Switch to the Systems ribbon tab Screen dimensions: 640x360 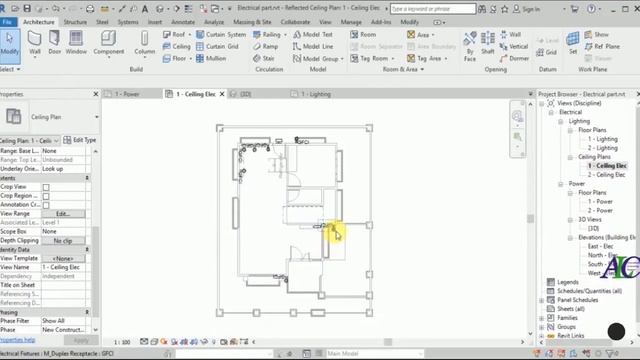tap(128, 22)
